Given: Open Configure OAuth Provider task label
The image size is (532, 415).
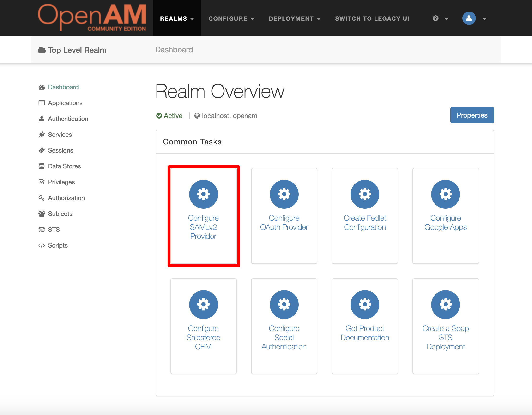Looking at the screenshot, I should tap(284, 222).
